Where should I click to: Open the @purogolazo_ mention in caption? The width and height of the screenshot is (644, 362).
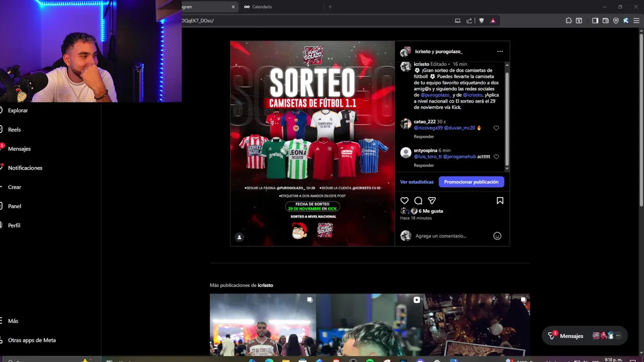[436, 95]
